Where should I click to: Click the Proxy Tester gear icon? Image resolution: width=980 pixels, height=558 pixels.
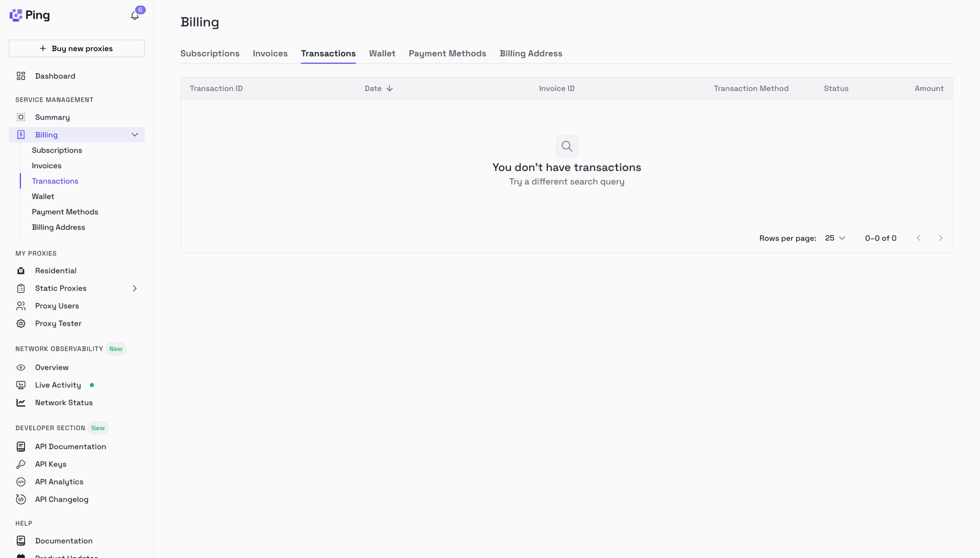(21, 324)
